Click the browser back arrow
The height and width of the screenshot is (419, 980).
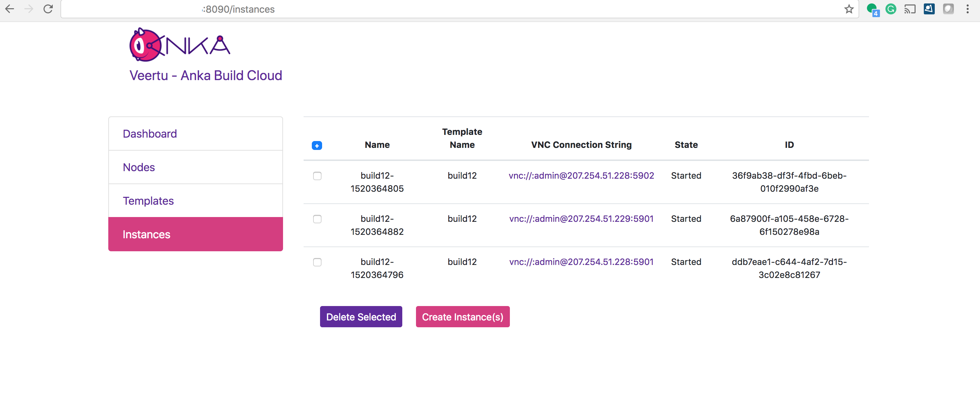(10, 9)
